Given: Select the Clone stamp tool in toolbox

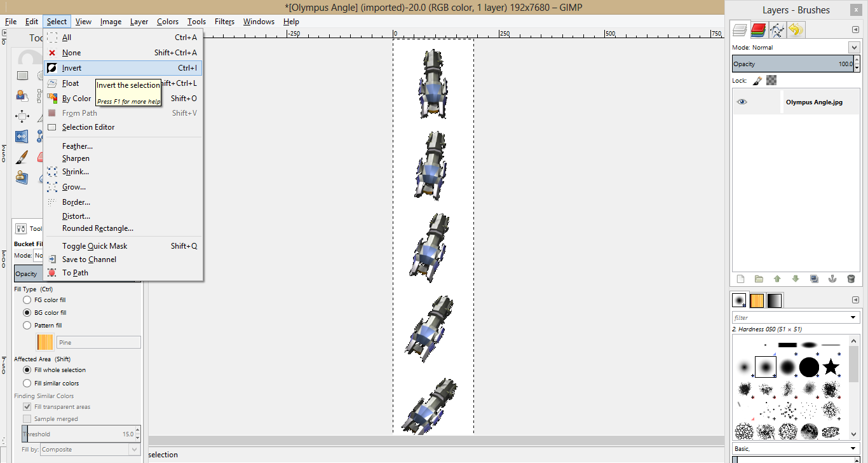Looking at the screenshot, I should [x=22, y=177].
